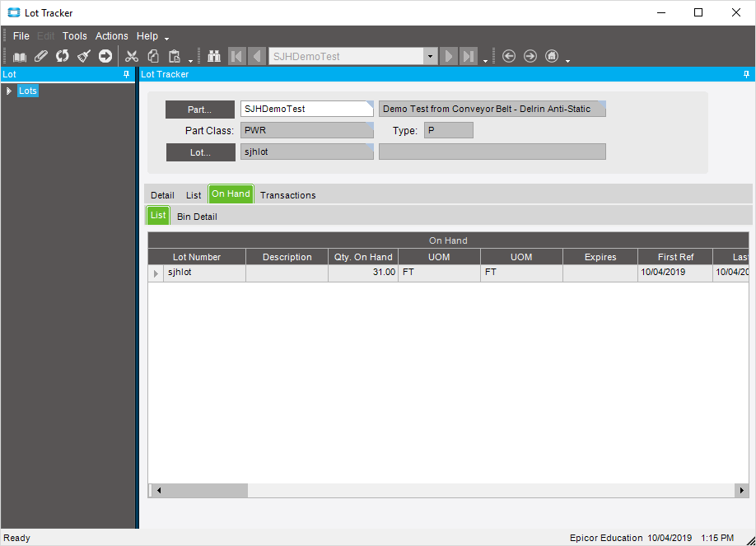Click the Part... button

click(x=200, y=110)
